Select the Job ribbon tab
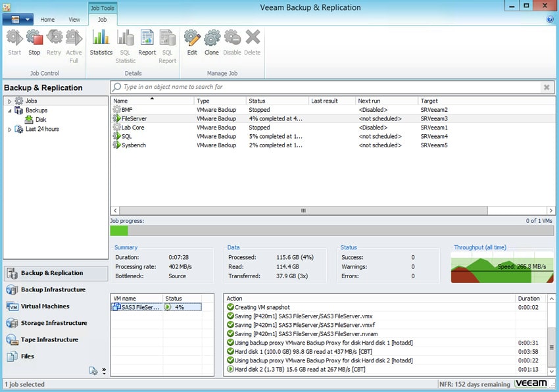The height and width of the screenshot is (392, 559). pyautogui.click(x=103, y=20)
